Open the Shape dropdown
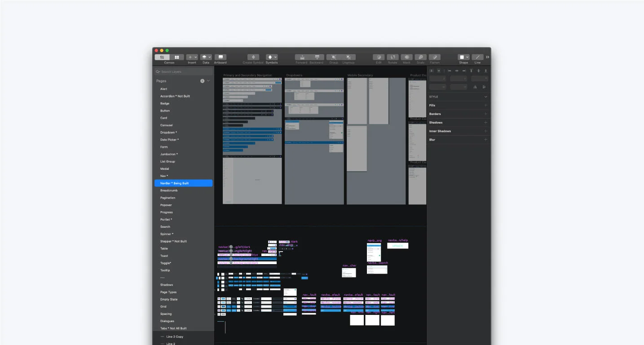The image size is (644, 345). click(x=467, y=57)
